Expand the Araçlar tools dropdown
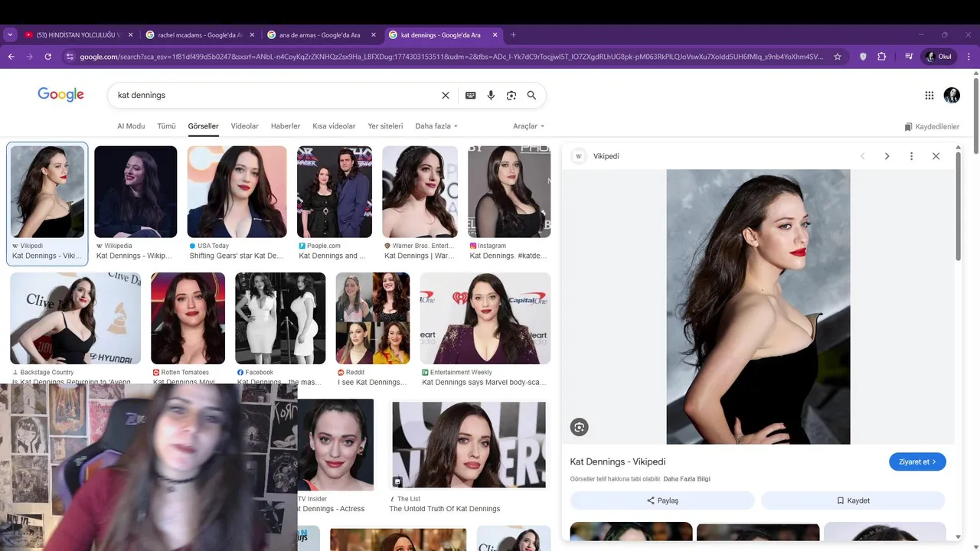Viewport: 980px width, 551px height. tap(529, 126)
